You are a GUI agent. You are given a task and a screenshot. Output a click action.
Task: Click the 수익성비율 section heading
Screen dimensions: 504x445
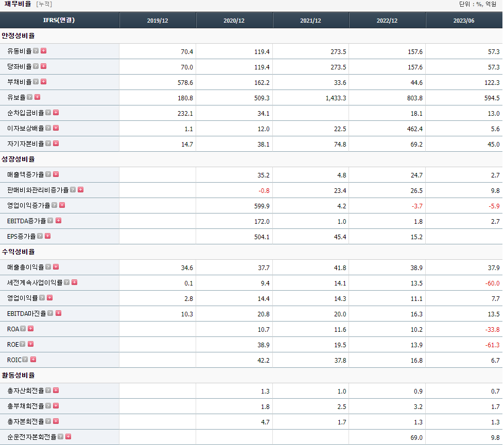click(19, 252)
